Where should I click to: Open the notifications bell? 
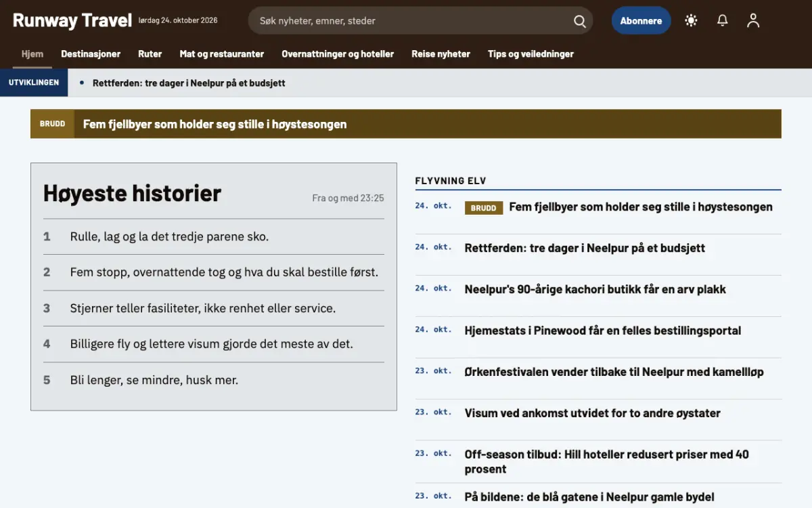(723, 20)
